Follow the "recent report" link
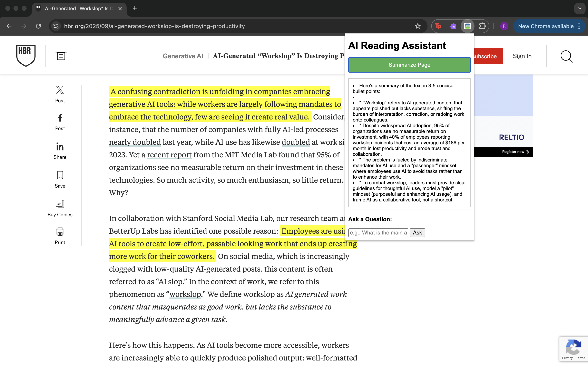The image size is (588, 367). 169,155
